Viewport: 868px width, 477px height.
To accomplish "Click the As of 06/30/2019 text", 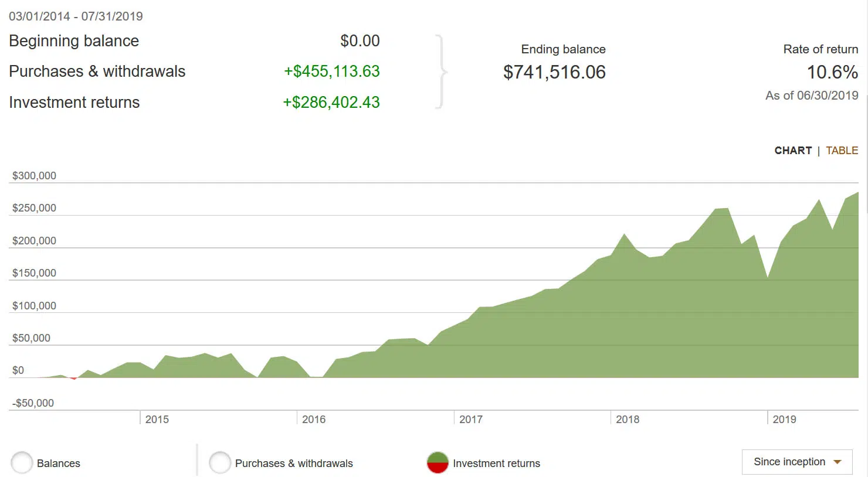I will (812, 96).
